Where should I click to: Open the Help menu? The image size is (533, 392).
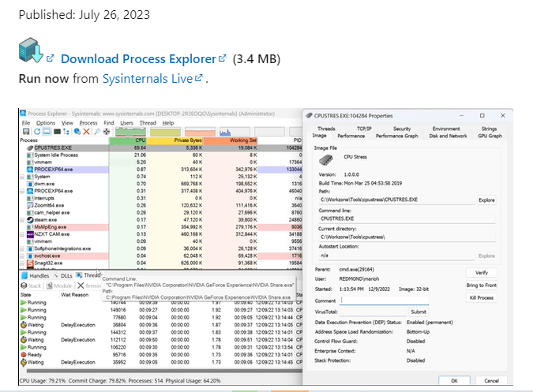(x=168, y=123)
